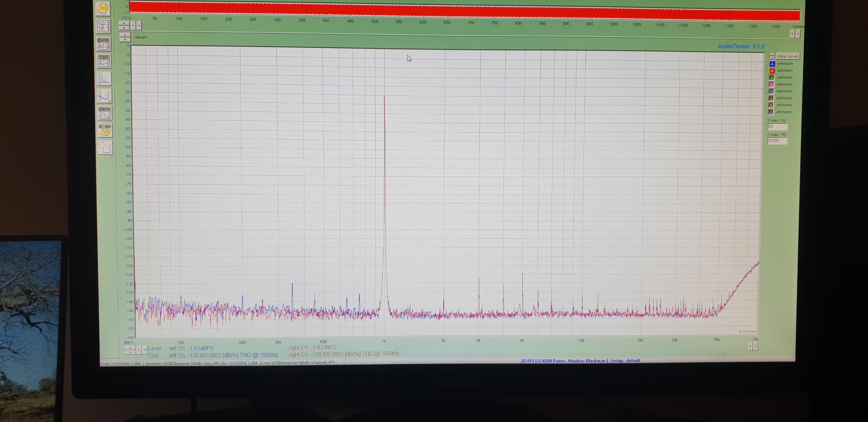This screenshot has width=868, height=422.
Task: Click the Out: 192000Hz 32Bit status entry
Action: click(121, 364)
